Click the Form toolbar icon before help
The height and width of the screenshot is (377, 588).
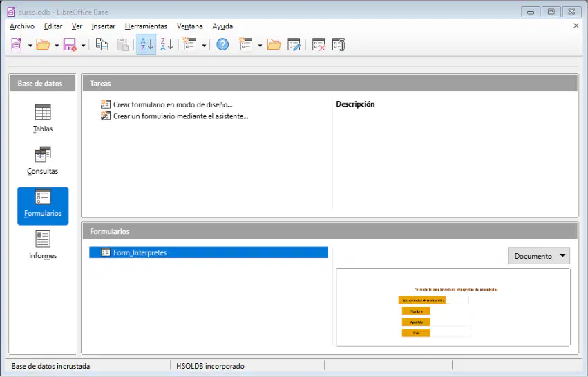point(190,45)
